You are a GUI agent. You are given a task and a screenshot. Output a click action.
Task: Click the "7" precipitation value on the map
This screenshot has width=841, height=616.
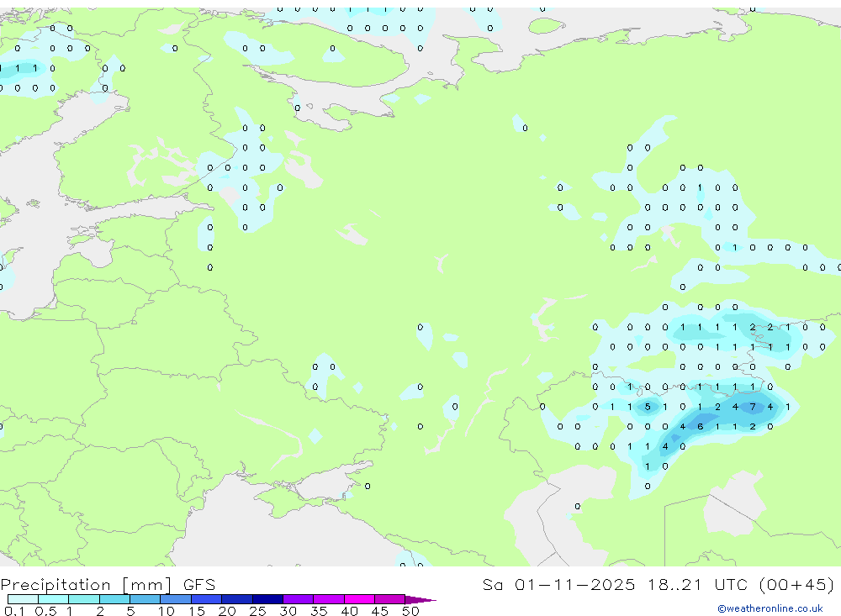(753, 407)
